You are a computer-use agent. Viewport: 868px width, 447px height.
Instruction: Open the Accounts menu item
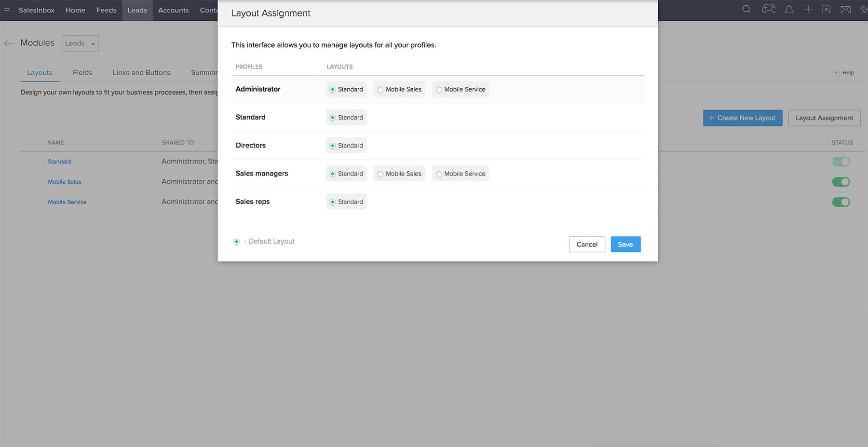pos(174,10)
